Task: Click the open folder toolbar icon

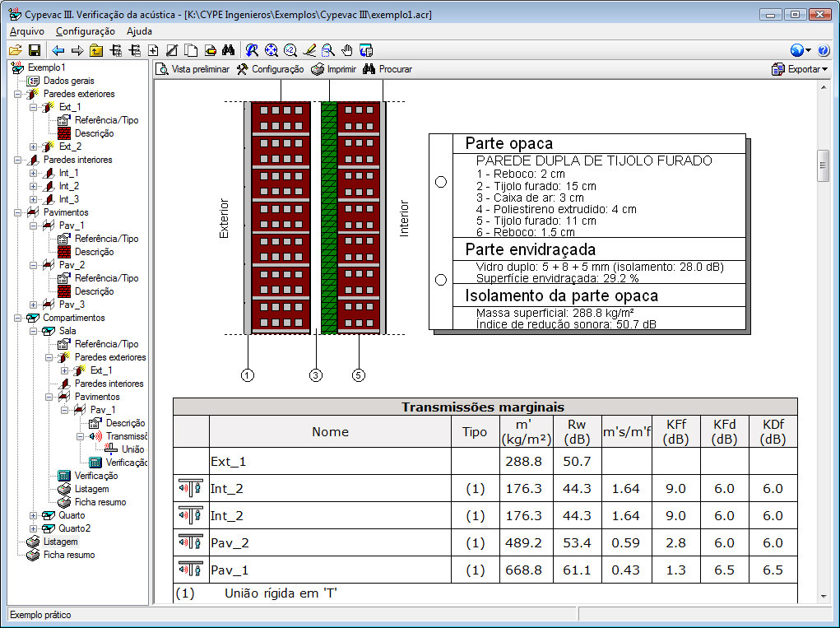Action: click(15, 50)
